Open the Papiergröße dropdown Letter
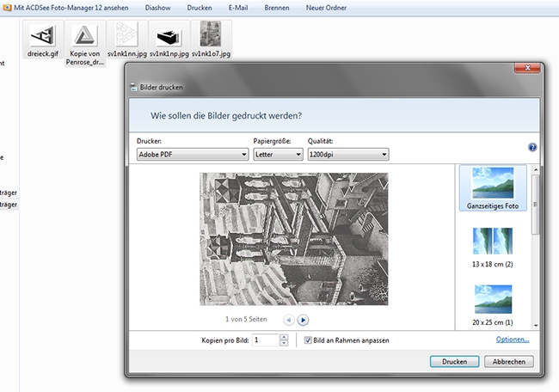Viewport: 559px width, 392px height. (x=278, y=154)
